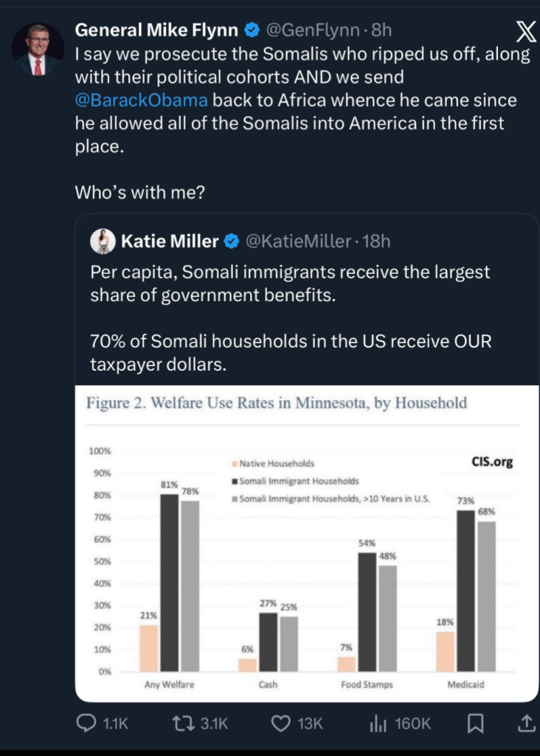Bookmark this post

(476, 724)
